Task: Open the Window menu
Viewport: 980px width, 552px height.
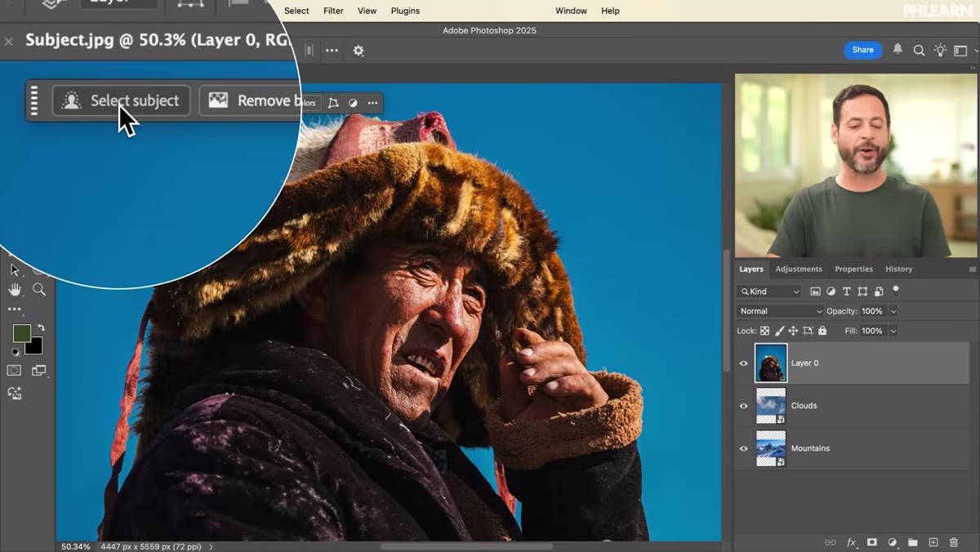Action: pos(571,11)
